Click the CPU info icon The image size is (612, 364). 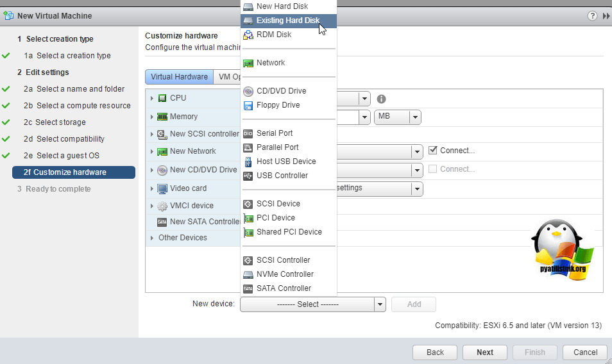[381, 99]
